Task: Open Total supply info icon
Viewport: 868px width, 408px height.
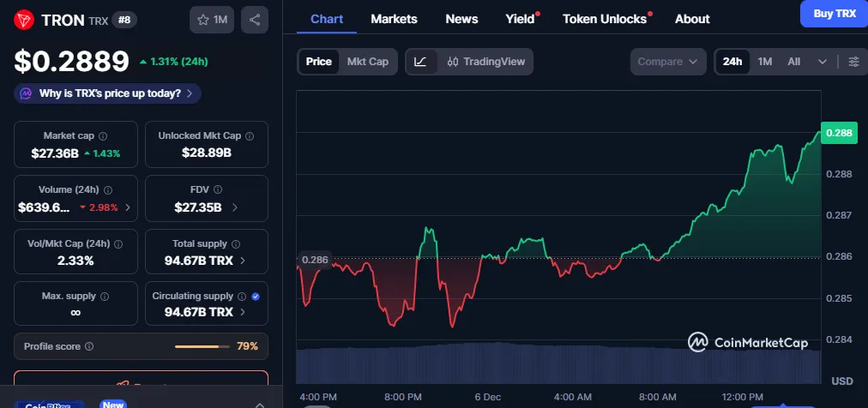Action: (x=236, y=243)
